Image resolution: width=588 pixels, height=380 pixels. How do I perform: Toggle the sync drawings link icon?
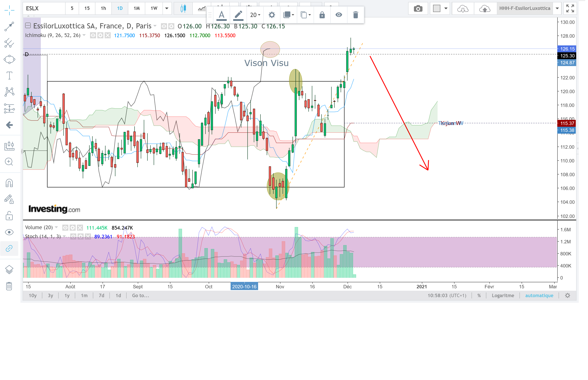pyautogui.click(x=9, y=248)
